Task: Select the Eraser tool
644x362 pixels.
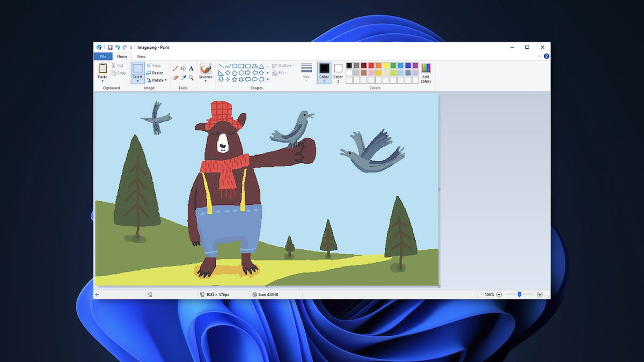Action: pyautogui.click(x=175, y=78)
